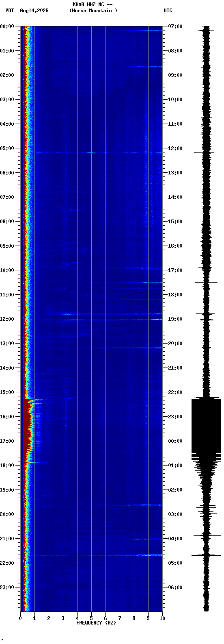Screen dimensions: 224x644
Task: Click the 4 Hz frequency axis tick
Action: [77, 618]
